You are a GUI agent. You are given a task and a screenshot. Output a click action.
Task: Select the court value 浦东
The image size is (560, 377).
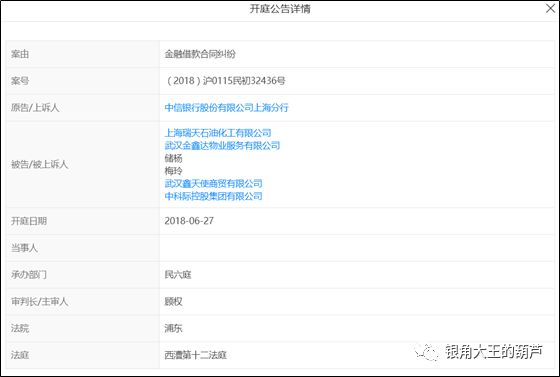pos(173,328)
